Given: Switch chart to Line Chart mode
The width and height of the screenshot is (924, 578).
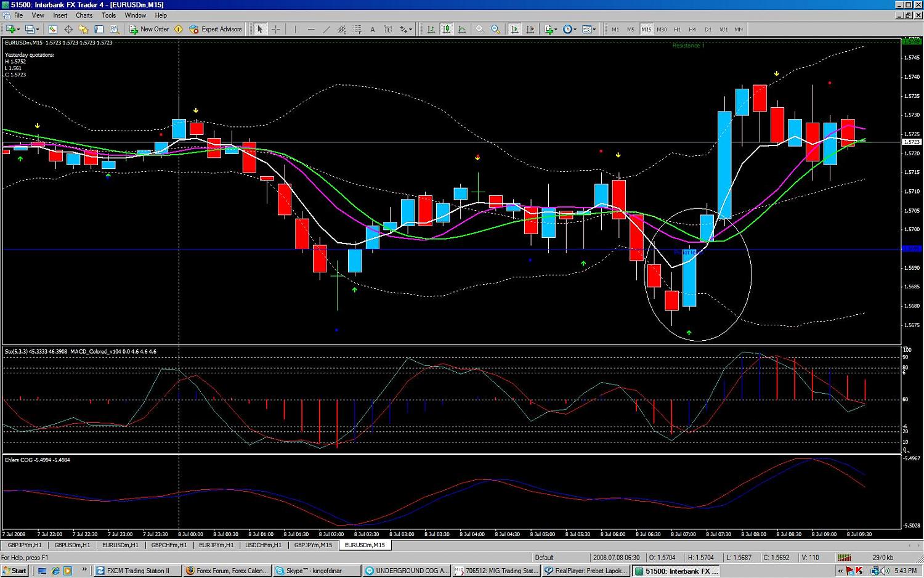Looking at the screenshot, I should [462, 29].
